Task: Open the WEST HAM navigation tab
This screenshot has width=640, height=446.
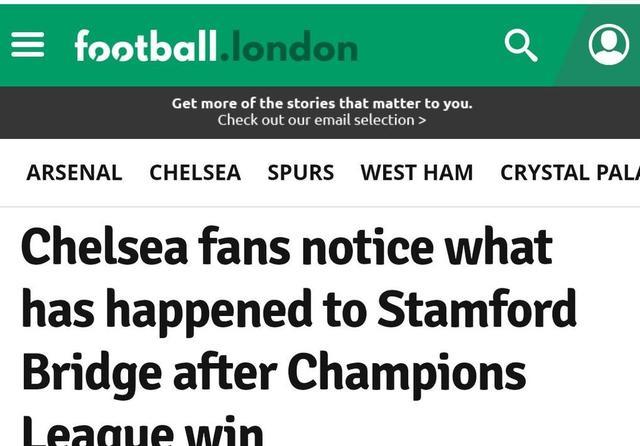Action: click(x=417, y=172)
